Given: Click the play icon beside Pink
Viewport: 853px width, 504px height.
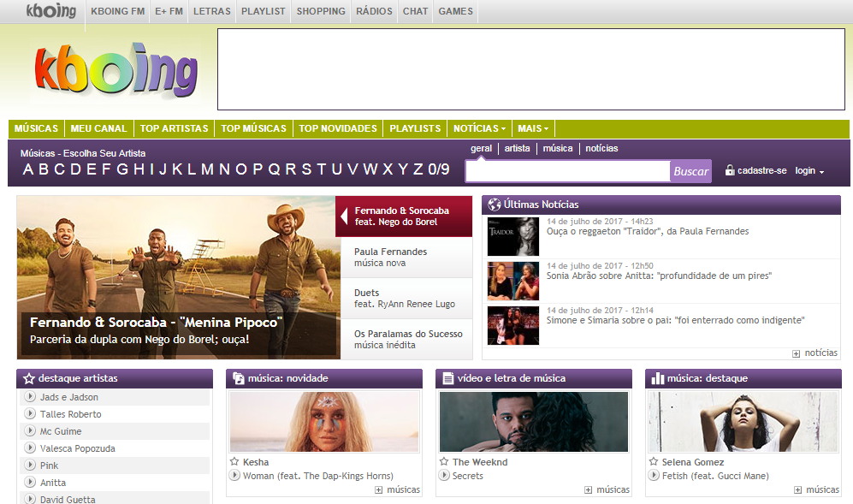Looking at the screenshot, I should [x=31, y=465].
